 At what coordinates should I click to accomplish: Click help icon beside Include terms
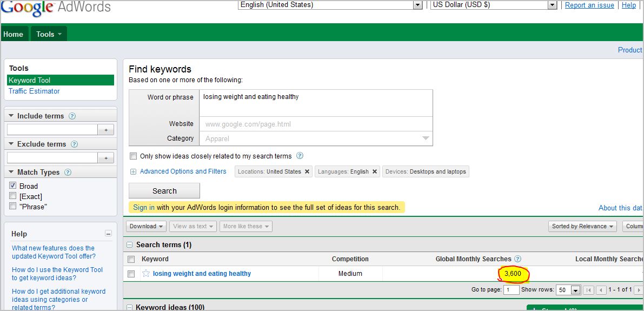(x=72, y=116)
